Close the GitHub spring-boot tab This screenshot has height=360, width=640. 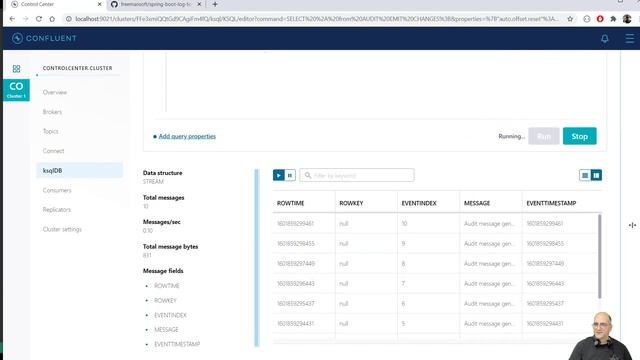(x=199, y=4)
